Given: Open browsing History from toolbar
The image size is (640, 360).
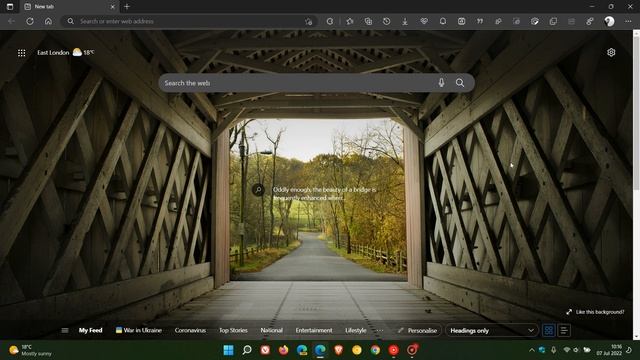Looking at the screenshot, I should coord(387,21).
